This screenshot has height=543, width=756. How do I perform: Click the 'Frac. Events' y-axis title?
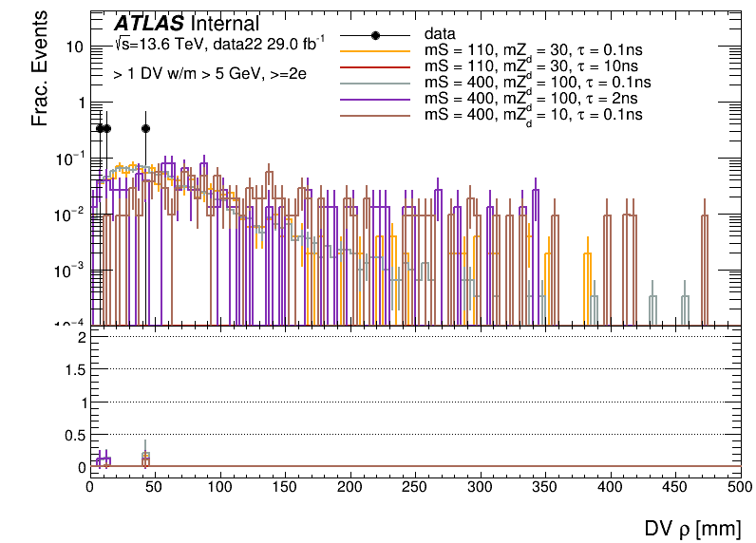(41, 75)
